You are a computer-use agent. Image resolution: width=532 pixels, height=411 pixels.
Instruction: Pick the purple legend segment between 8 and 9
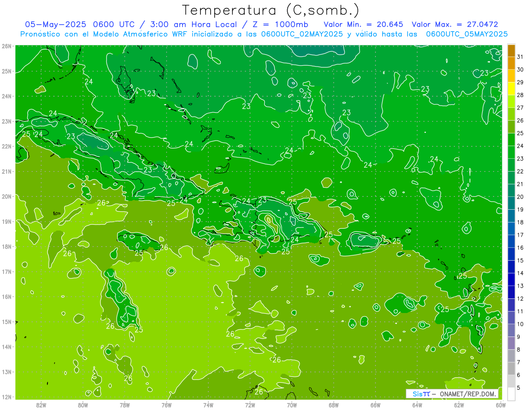click(x=511, y=343)
